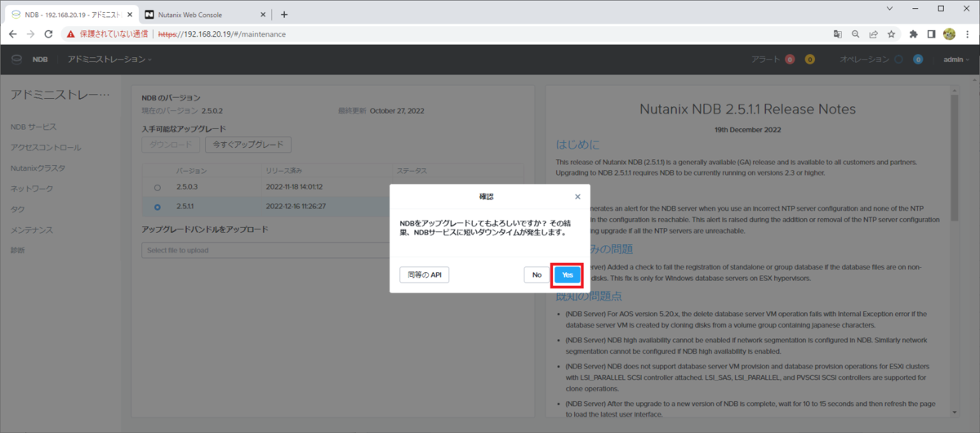This screenshot has height=433, width=980.
Task: Go back in browser history
Action: pos(11,33)
